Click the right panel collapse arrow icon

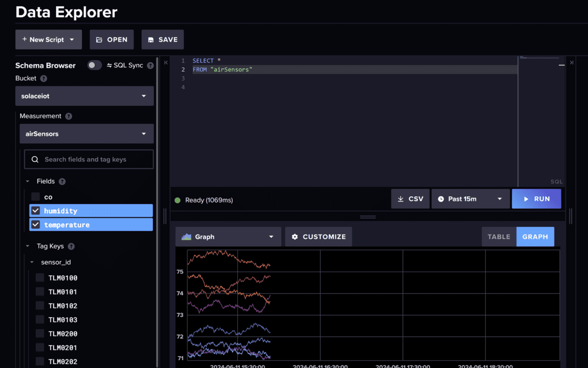(x=571, y=62)
